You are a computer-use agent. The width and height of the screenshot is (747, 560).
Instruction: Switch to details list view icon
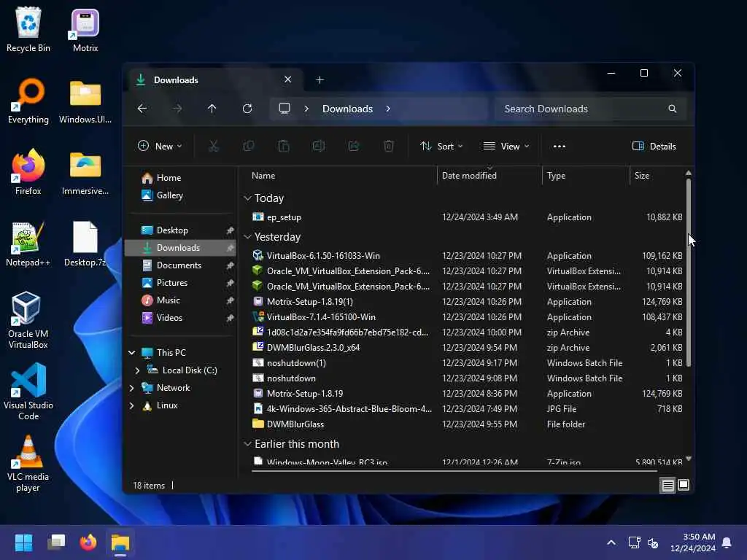coord(667,485)
